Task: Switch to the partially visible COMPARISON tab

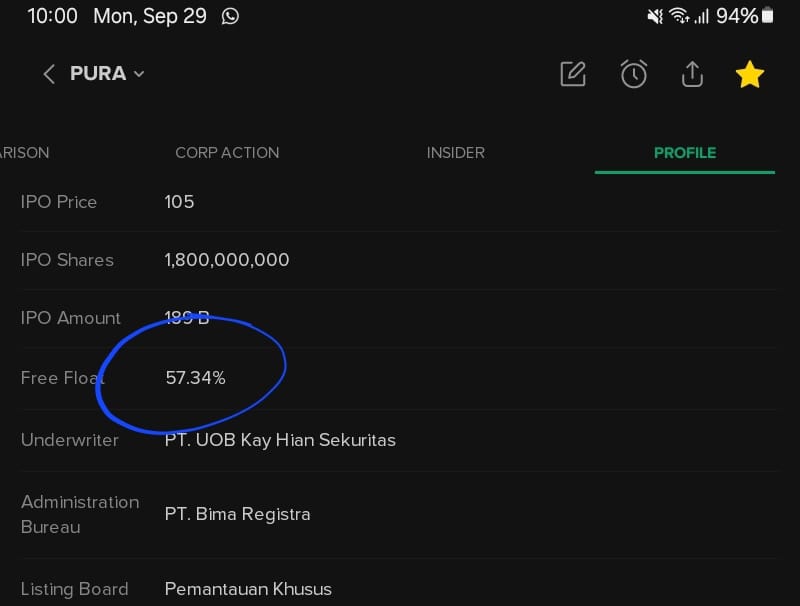Action: pyautogui.click(x=24, y=153)
